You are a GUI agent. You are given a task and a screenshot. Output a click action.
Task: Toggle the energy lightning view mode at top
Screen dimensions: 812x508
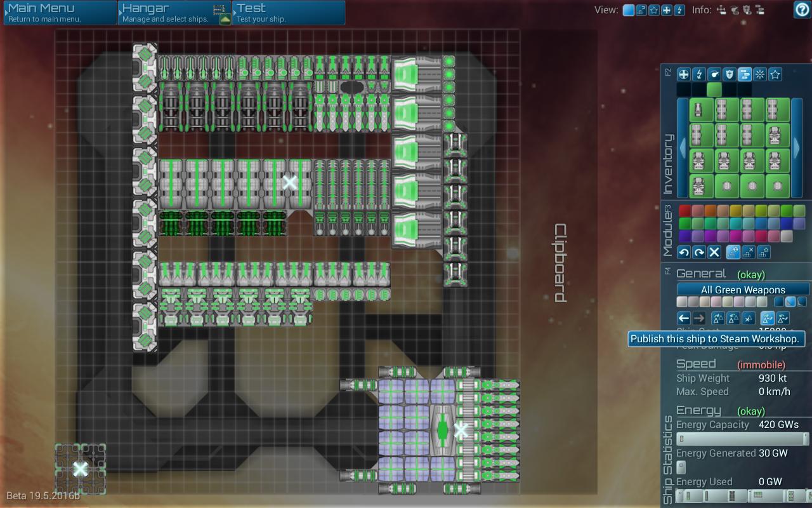(679, 10)
